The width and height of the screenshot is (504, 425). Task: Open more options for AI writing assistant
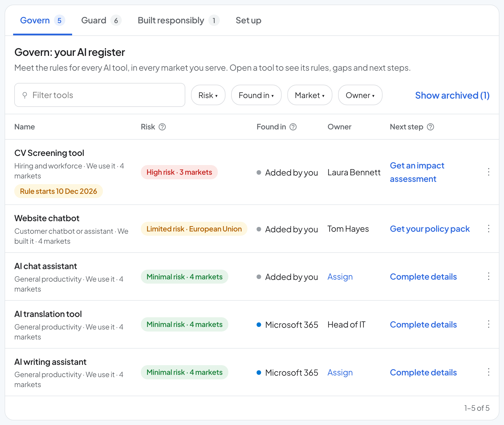click(x=489, y=372)
